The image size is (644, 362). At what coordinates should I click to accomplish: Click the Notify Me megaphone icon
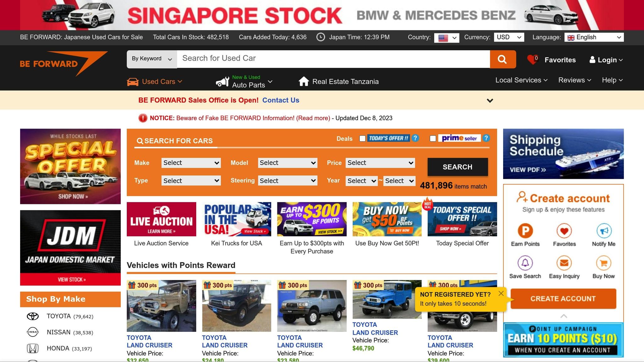pos(604,231)
